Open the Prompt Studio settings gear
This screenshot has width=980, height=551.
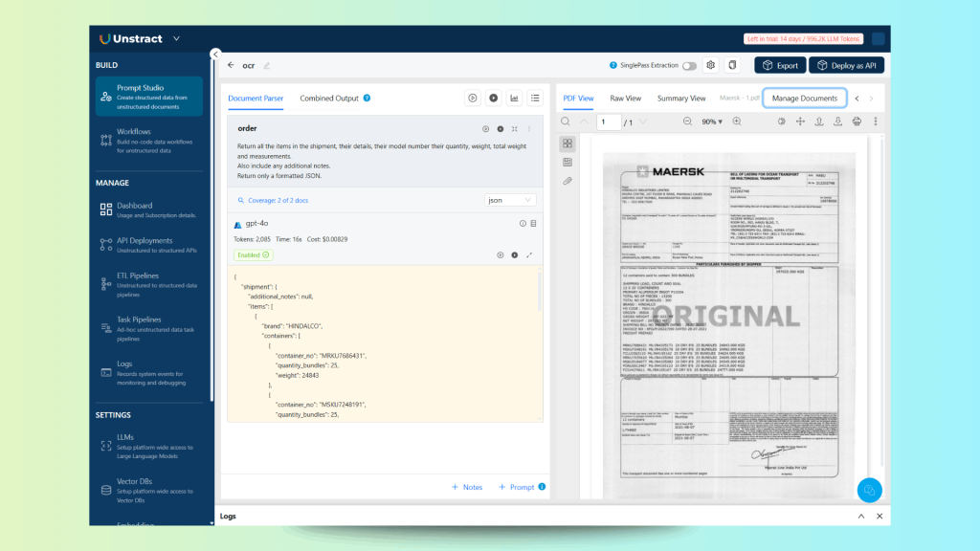tap(710, 65)
